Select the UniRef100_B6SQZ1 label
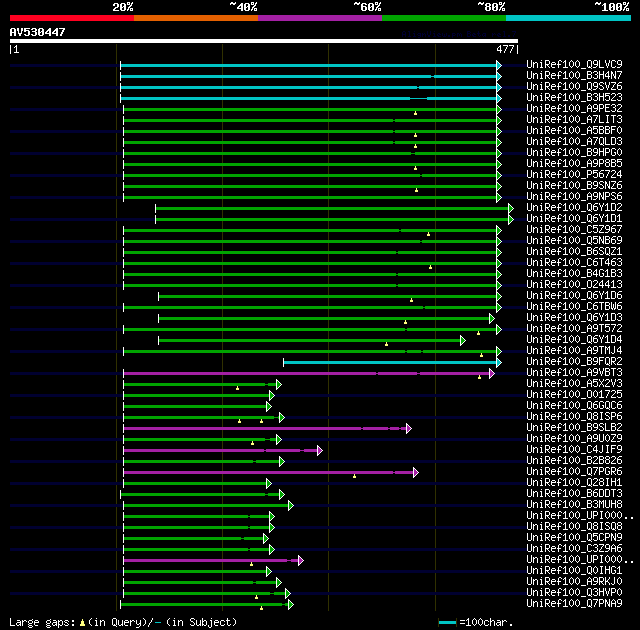The width and height of the screenshot is (640, 630). (574, 252)
